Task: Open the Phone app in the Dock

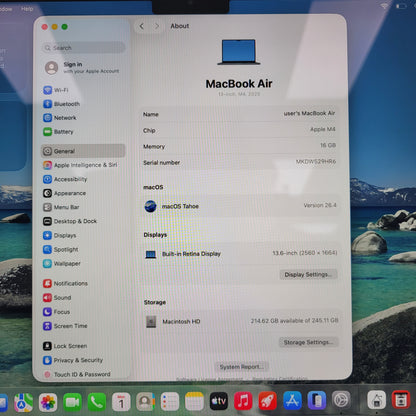Action: 97,402
